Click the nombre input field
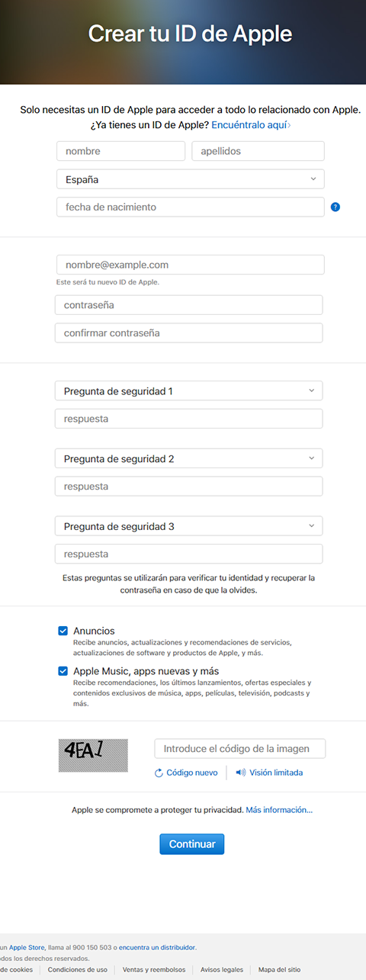The height and width of the screenshot is (980, 366). click(120, 151)
